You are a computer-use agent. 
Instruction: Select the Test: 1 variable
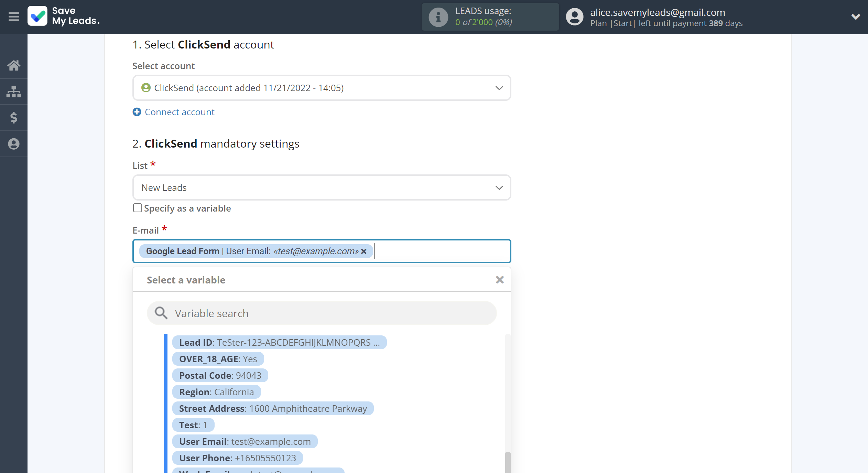click(193, 425)
